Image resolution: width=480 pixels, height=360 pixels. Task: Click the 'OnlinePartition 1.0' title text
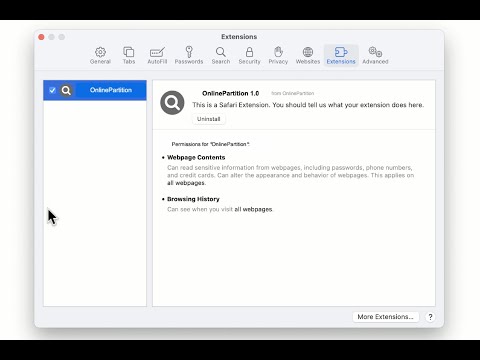(230, 93)
